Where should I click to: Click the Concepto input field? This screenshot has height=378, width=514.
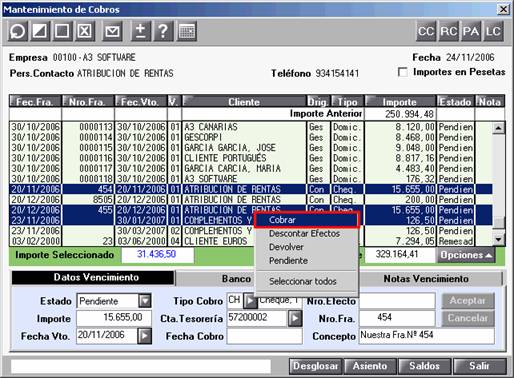(427, 336)
